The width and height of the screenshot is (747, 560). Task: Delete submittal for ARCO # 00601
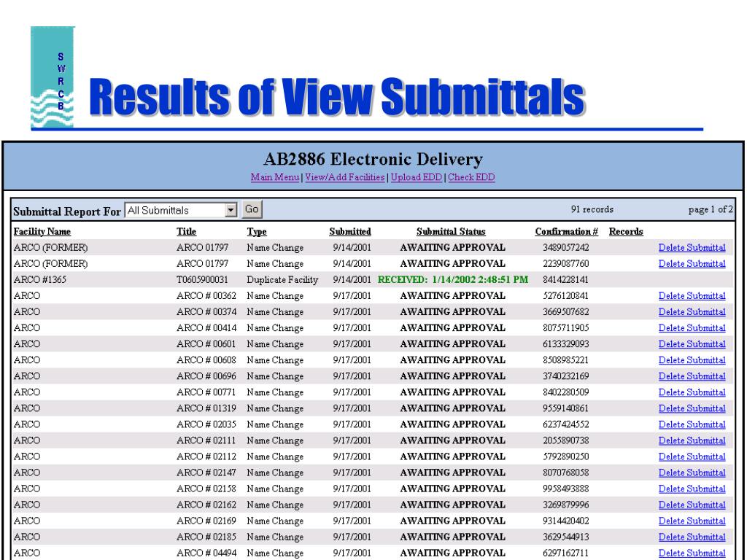692,344
